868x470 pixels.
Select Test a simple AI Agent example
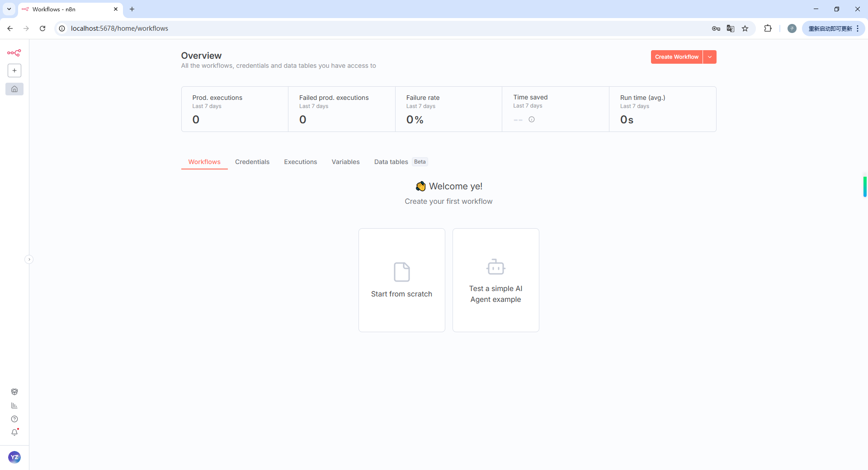[x=496, y=280]
